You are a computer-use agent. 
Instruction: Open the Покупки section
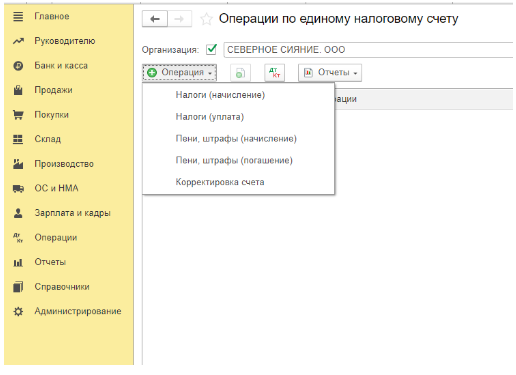click(52, 115)
